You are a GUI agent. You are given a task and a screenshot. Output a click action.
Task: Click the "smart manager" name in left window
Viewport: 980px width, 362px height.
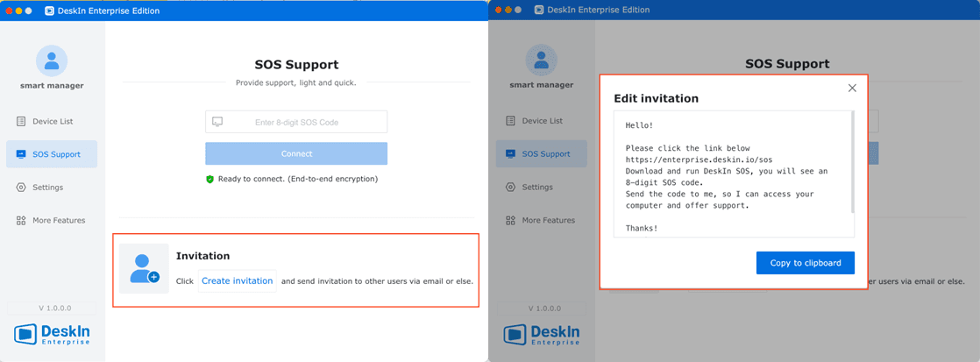[52, 86]
